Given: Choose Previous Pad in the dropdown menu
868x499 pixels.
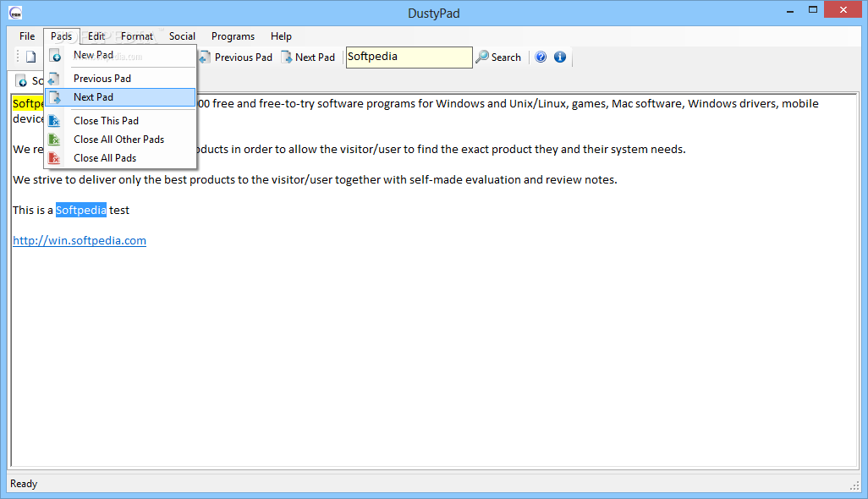Looking at the screenshot, I should pos(120,79).
